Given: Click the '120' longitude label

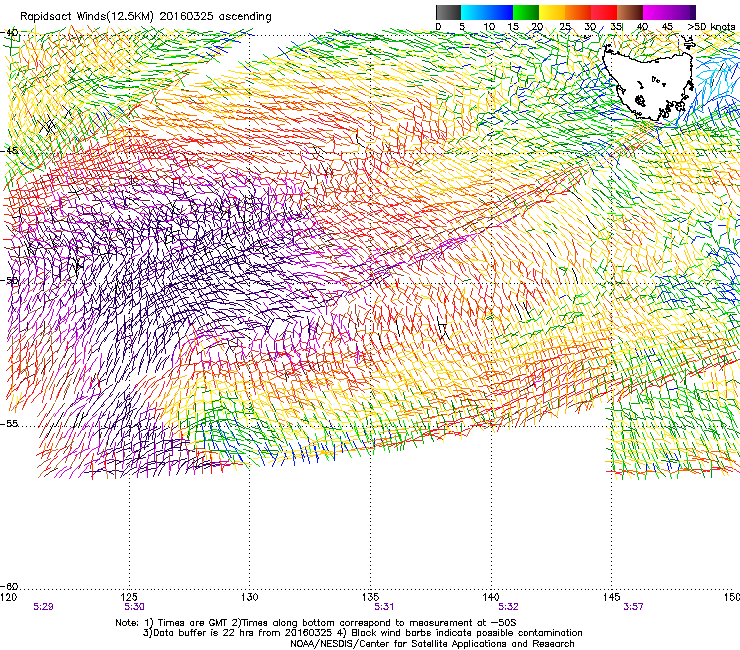Looking at the screenshot, I should [8, 597].
